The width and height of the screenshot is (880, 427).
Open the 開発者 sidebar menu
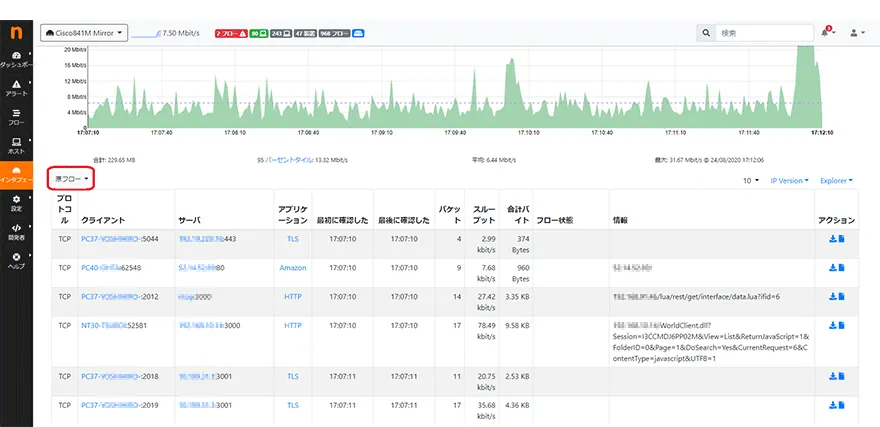pos(16,232)
